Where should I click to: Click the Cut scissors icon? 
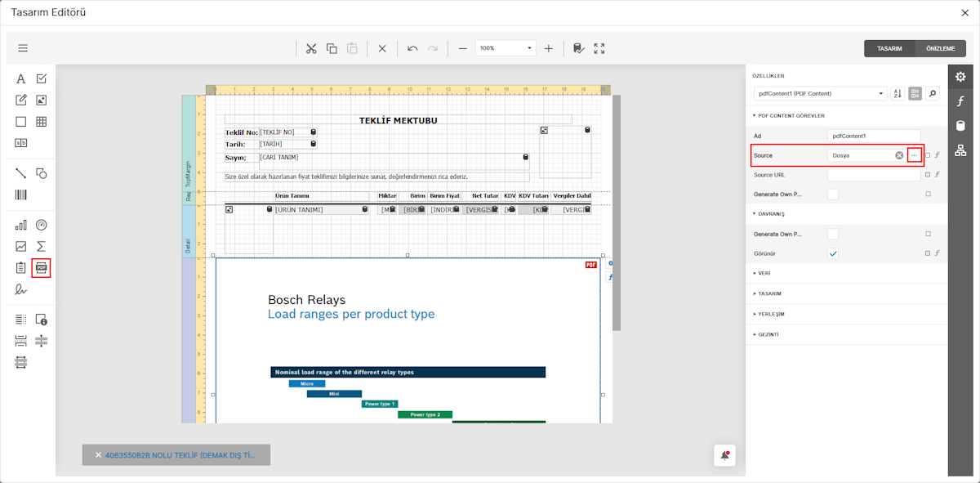pyautogui.click(x=311, y=48)
